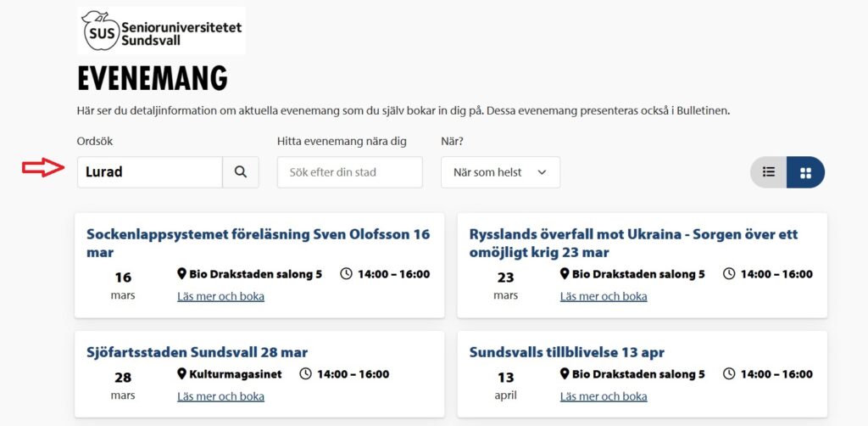Click 'Läs mer och boka' for 16 mars event
Screen dimensions: 868x426
click(220, 296)
